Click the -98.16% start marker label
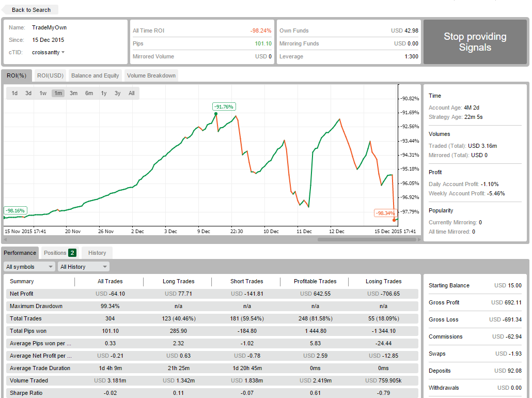The width and height of the screenshot is (532, 398). (x=15, y=210)
